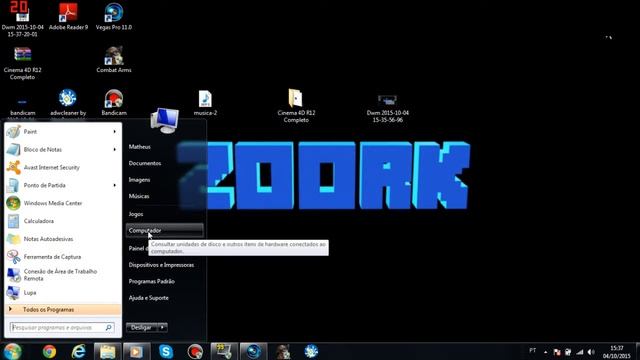The image size is (640, 360).
Task: Open Calculadora from the Start menu
Action: click(63, 221)
